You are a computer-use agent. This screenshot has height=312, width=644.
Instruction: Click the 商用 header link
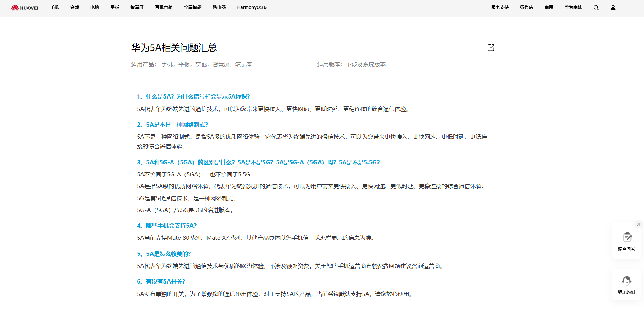tap(549, 7)
